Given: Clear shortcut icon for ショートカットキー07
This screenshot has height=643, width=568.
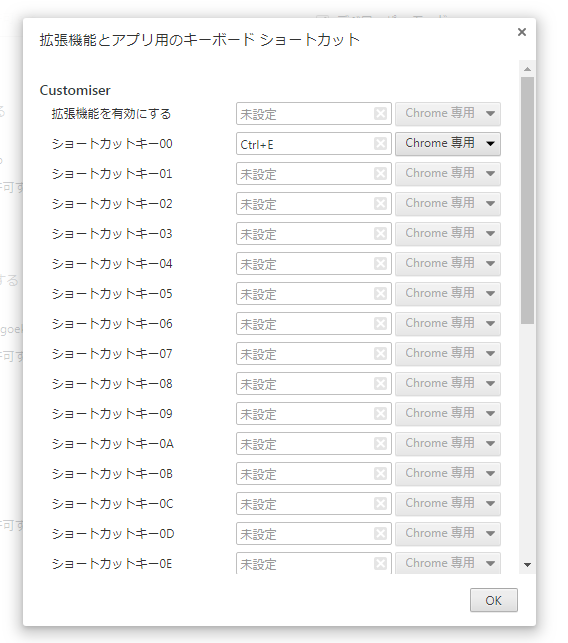Looking at the screenshot, I should coord(380,353).
